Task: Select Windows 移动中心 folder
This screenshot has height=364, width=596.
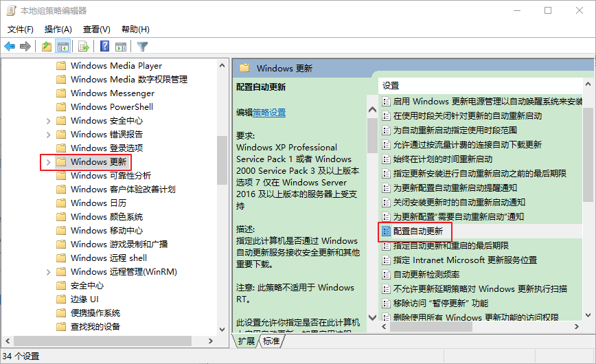Action: tap(107, 231)
